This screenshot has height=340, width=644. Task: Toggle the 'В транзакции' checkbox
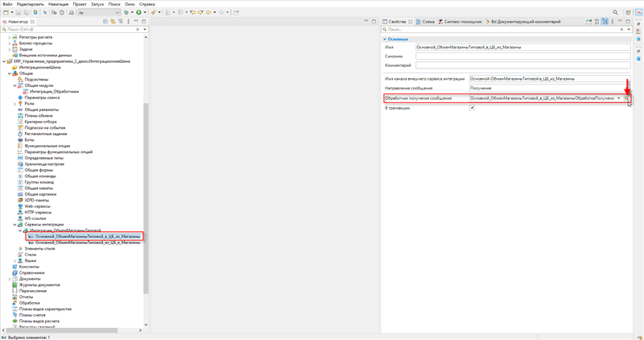click(x=472, y=108)
